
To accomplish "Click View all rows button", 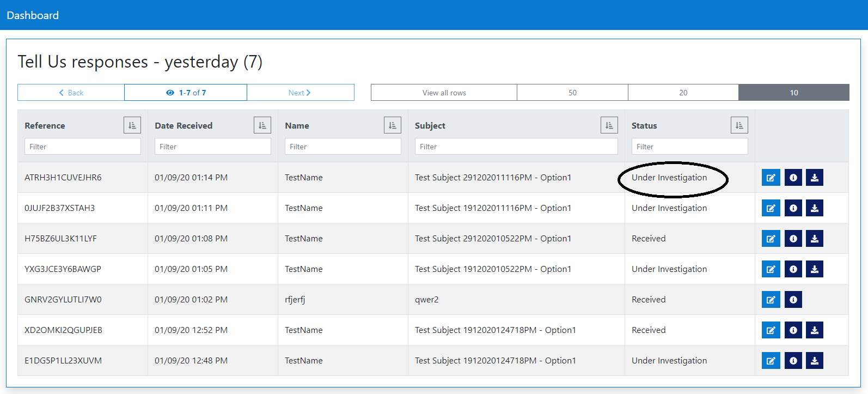I will [444, 93].
